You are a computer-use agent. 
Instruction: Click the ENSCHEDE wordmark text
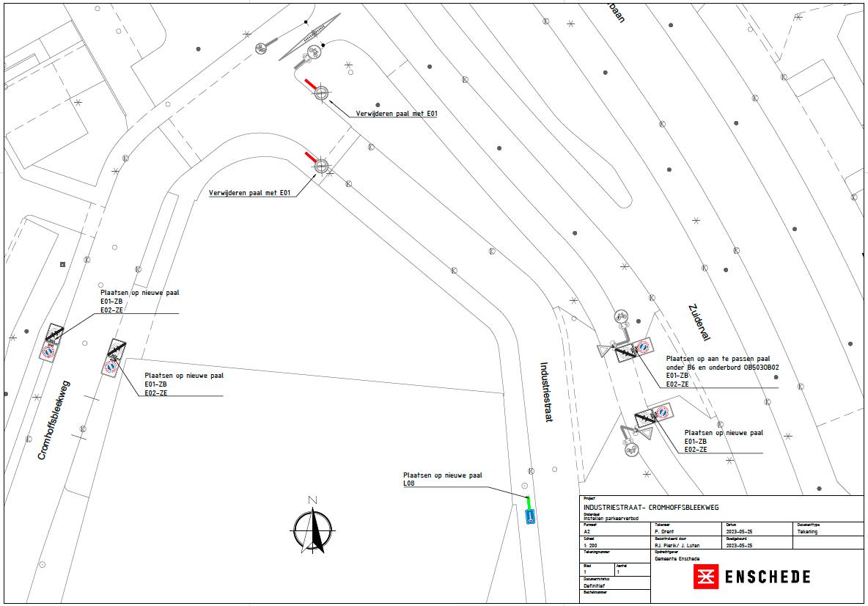click(x=767, y=577)
